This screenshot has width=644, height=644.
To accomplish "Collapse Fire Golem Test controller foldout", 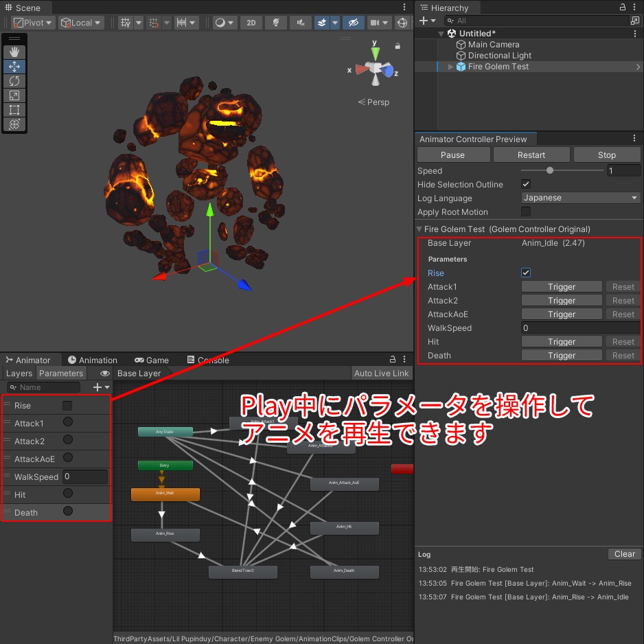I will click(419, 229).
